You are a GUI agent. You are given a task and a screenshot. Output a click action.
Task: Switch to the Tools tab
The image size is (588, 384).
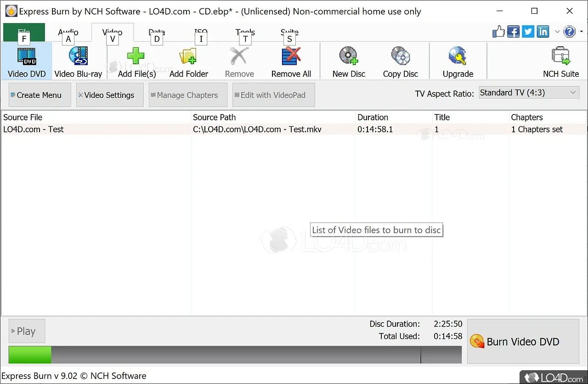pos(245,32)
